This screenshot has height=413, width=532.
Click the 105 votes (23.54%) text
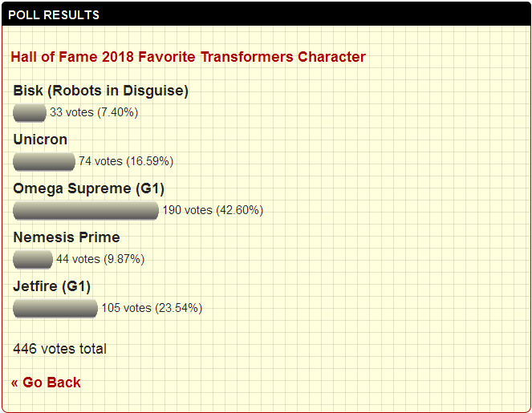(x=152, y=308)
